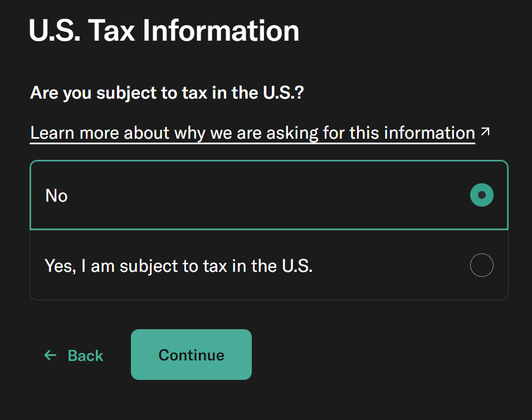Image resolution: width=532 pixels, height=420 pixels.
Task: Click the "U.S. Tax Information" heading
Action: (x=164, y=31)
